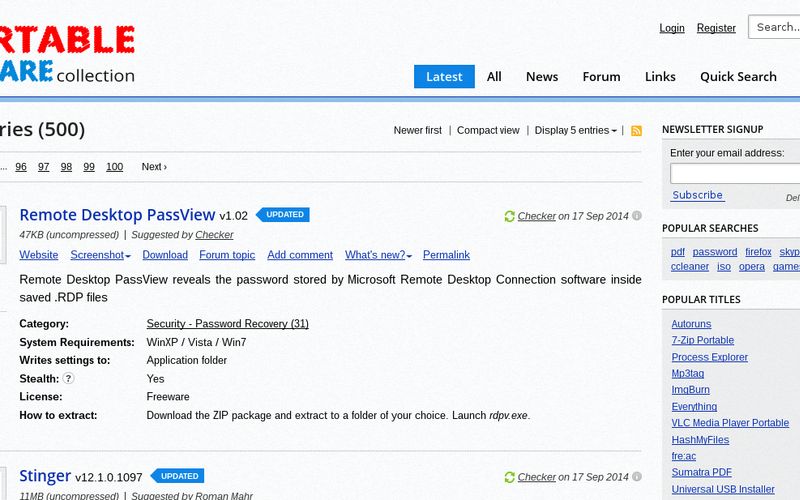Screen dimensions: 800x500
Task: Search popular term firefox
Action: click(x=758, y=252)
